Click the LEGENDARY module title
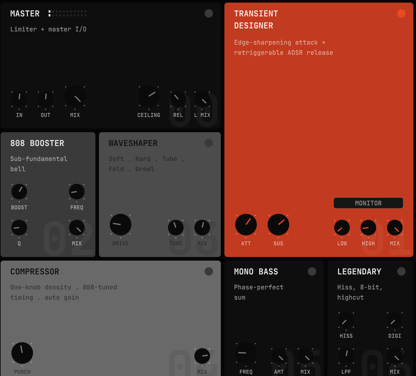The height and width of the screenshot is (376, 416). point(359,271)
